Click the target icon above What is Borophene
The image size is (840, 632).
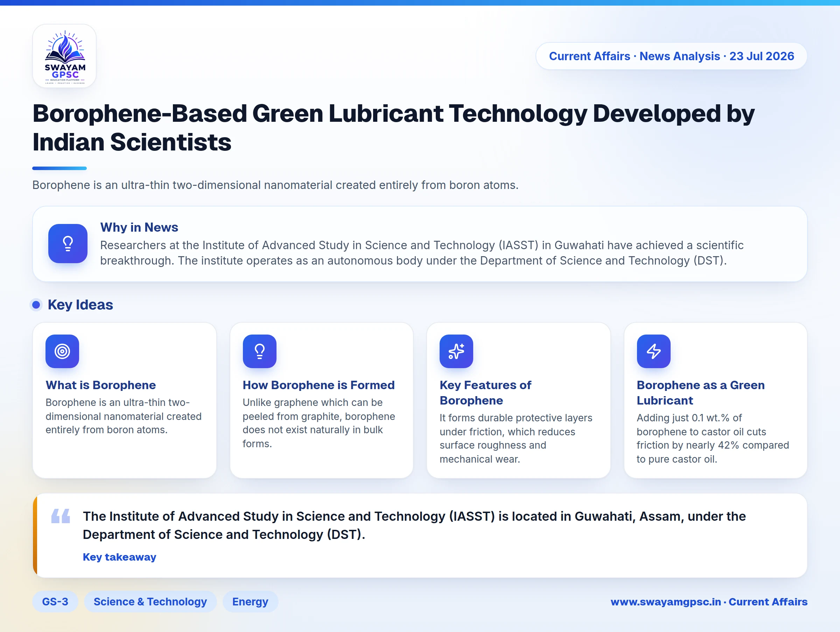(x=62, y=351)
